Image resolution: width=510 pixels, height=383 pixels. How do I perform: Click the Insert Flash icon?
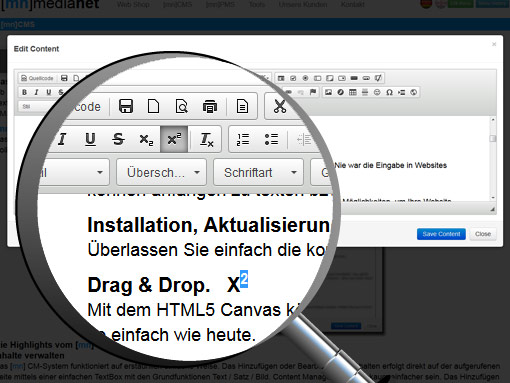(x=340, y=92)
